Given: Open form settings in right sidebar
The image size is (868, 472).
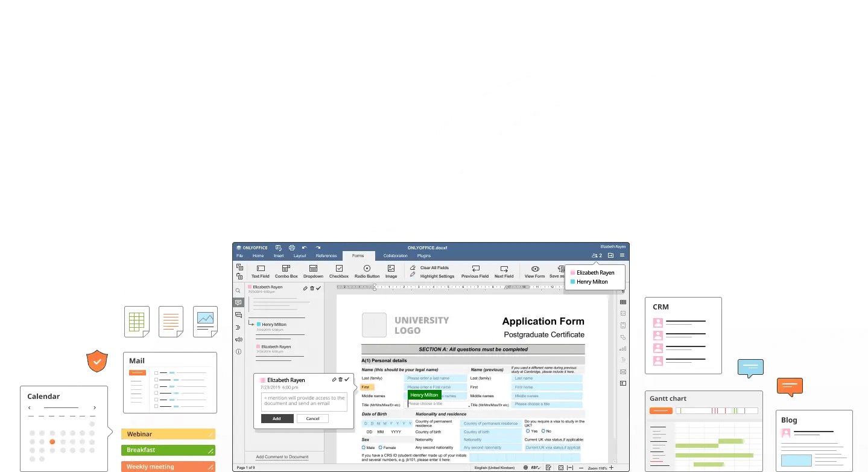Looking at the screenshot, I should [x=623, y=383].
